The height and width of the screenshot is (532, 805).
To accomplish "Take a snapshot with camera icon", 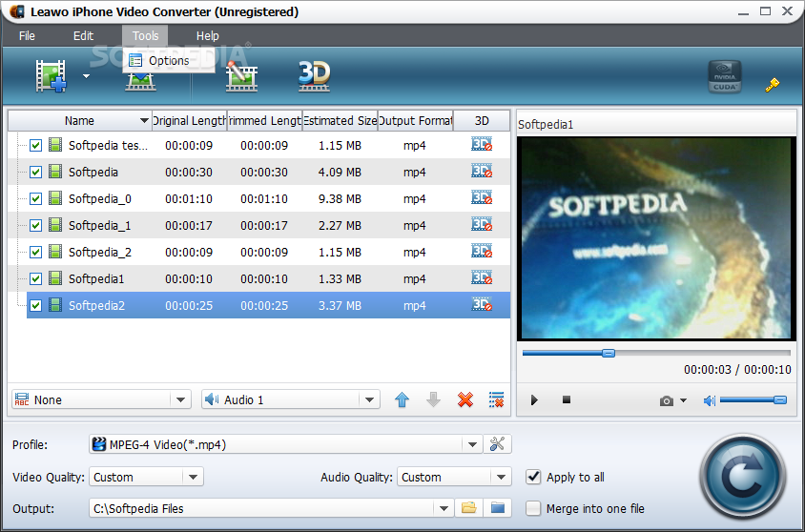I will click(x=667, y=400).
